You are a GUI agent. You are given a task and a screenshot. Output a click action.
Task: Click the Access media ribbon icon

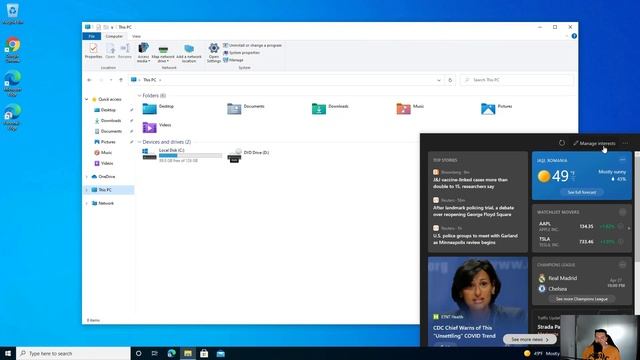(x=143, y=53)
